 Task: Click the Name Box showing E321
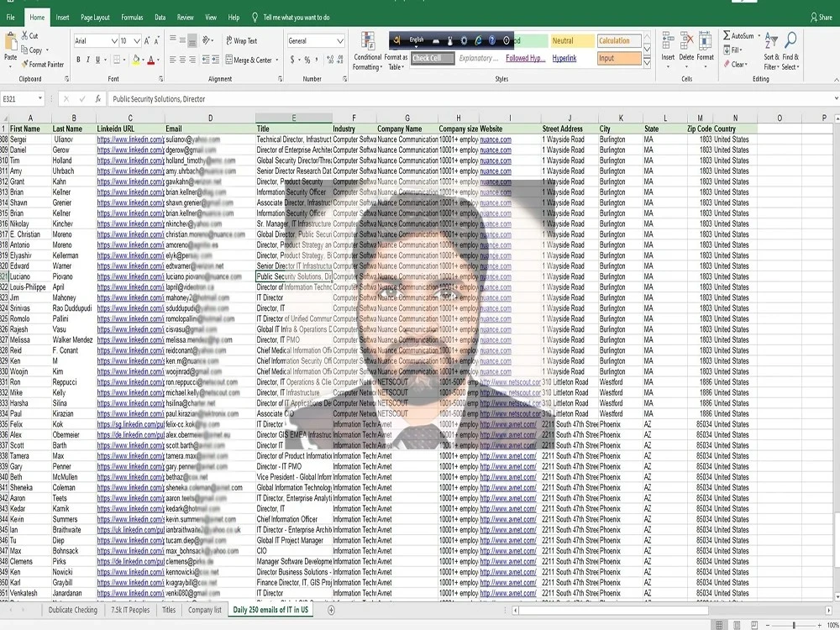coord(22,98)
